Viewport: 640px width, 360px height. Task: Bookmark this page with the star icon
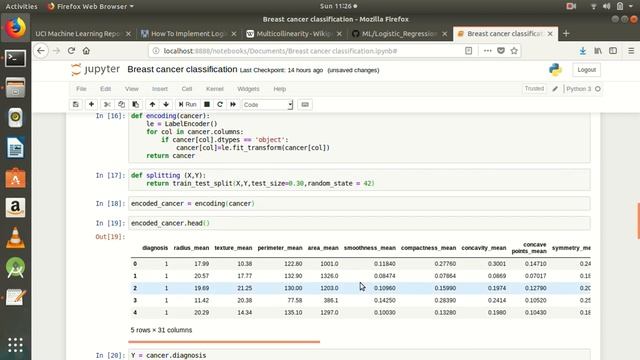tap(514, 51)
